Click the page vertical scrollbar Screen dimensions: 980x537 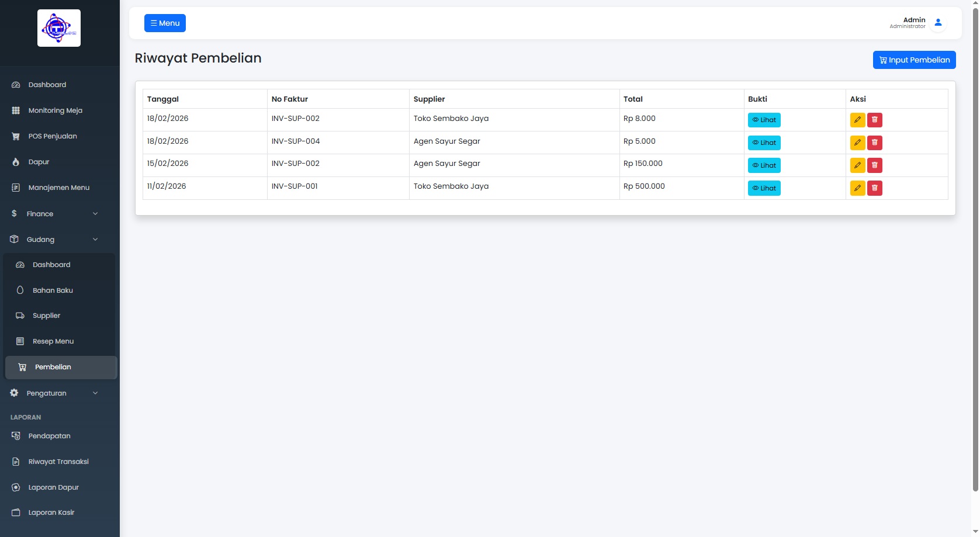tap(975, 250)
